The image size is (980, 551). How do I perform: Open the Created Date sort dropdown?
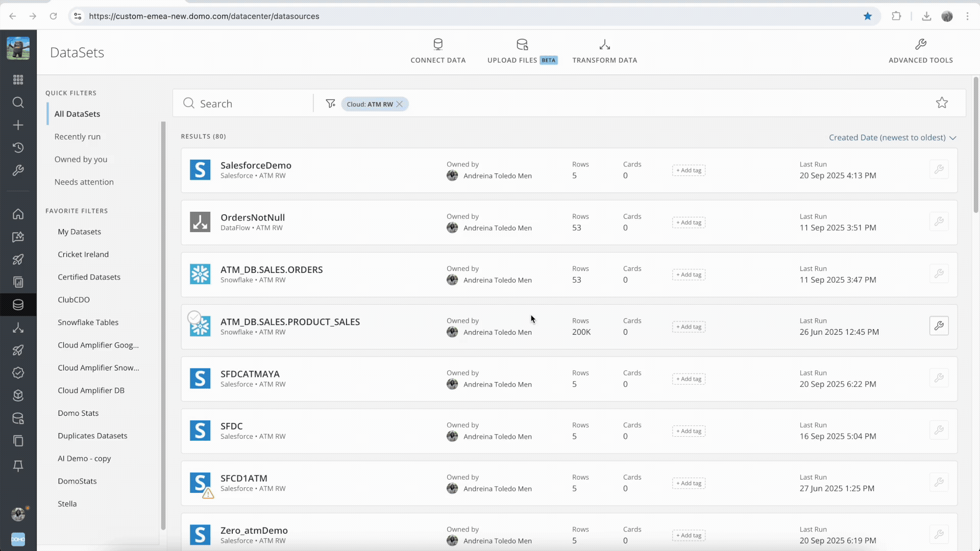(892, 138)
